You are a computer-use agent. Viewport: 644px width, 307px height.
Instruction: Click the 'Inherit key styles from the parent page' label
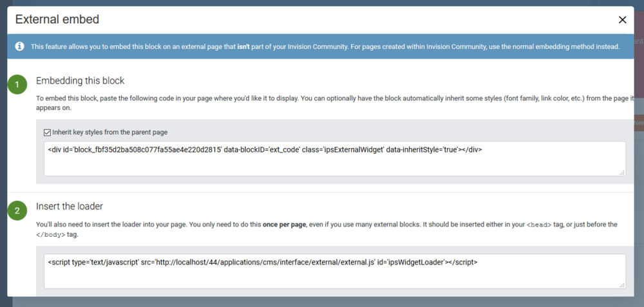[x=109, y=133]
